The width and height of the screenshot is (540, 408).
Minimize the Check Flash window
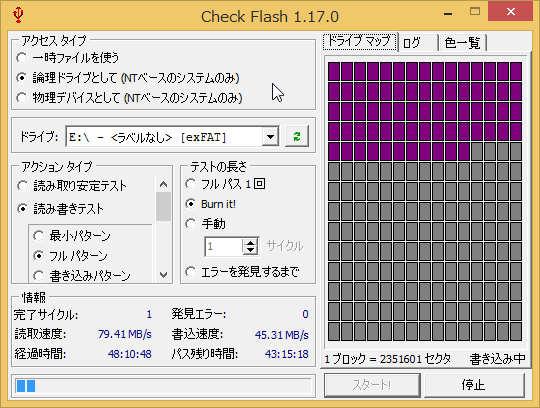tap(448, 14)
